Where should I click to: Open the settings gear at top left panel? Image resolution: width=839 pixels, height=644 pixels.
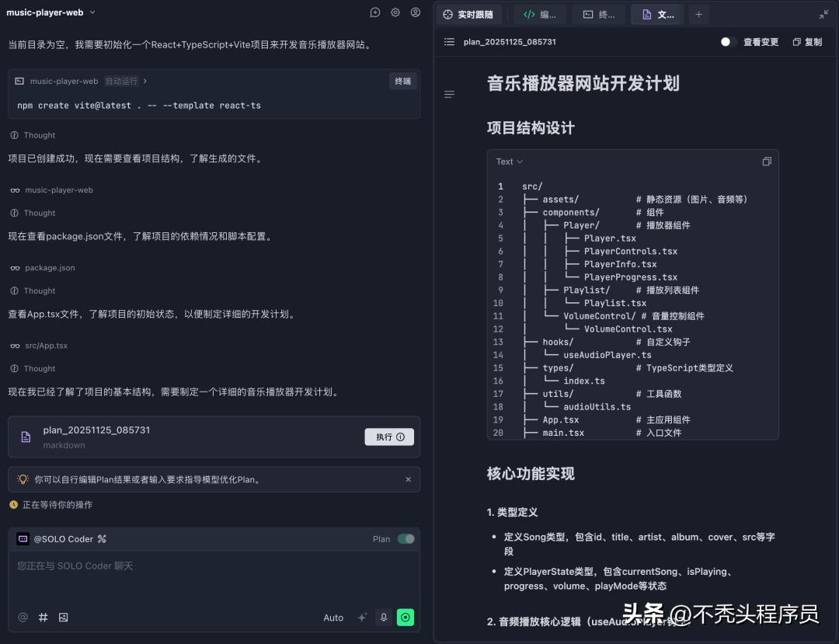point(395,12)
